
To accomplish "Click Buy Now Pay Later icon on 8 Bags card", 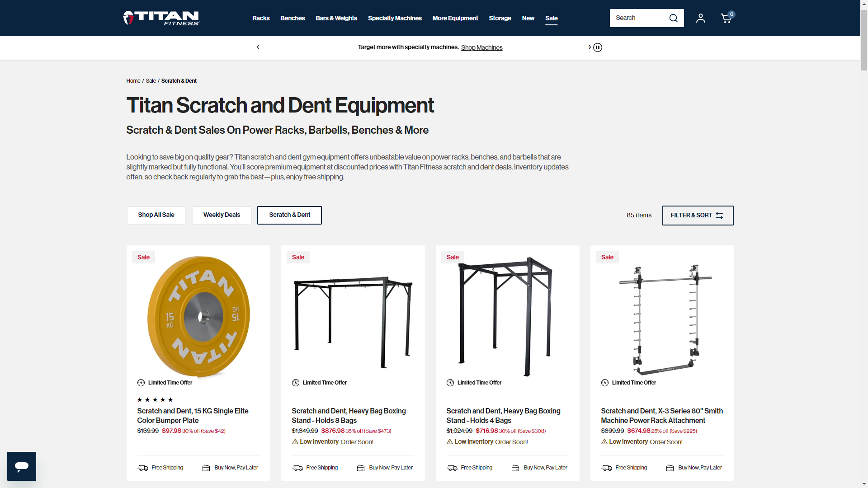I will pyautogui.click(x=361, y=468).
